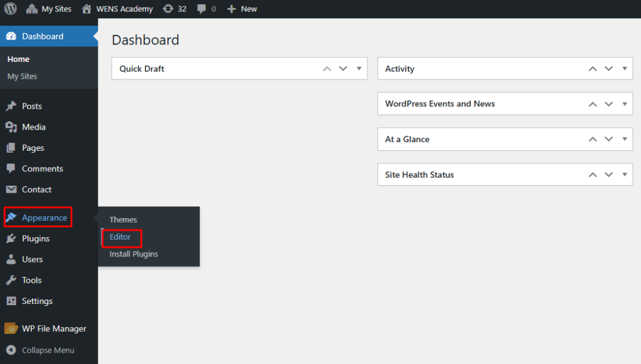The height and width of the screenshot is (364, 641).
Task: Move At a Glance panel up
Action: click(x=592, y=139)
